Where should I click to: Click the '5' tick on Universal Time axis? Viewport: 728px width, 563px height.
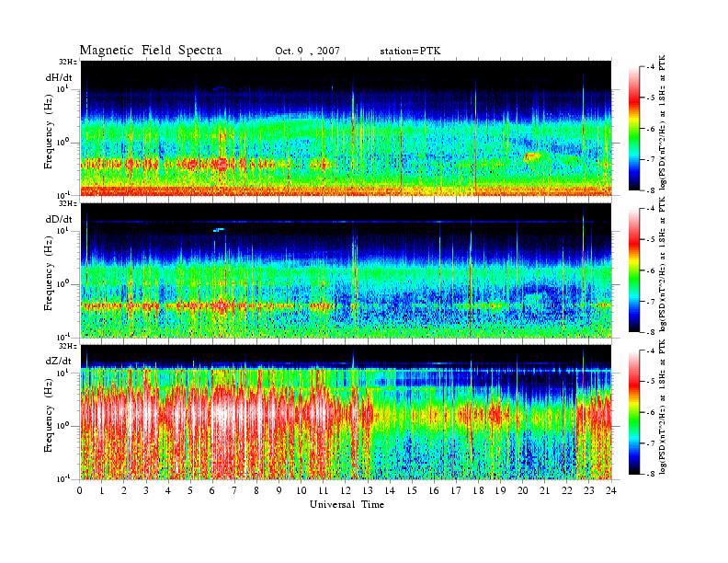click(x=190, y=490)
